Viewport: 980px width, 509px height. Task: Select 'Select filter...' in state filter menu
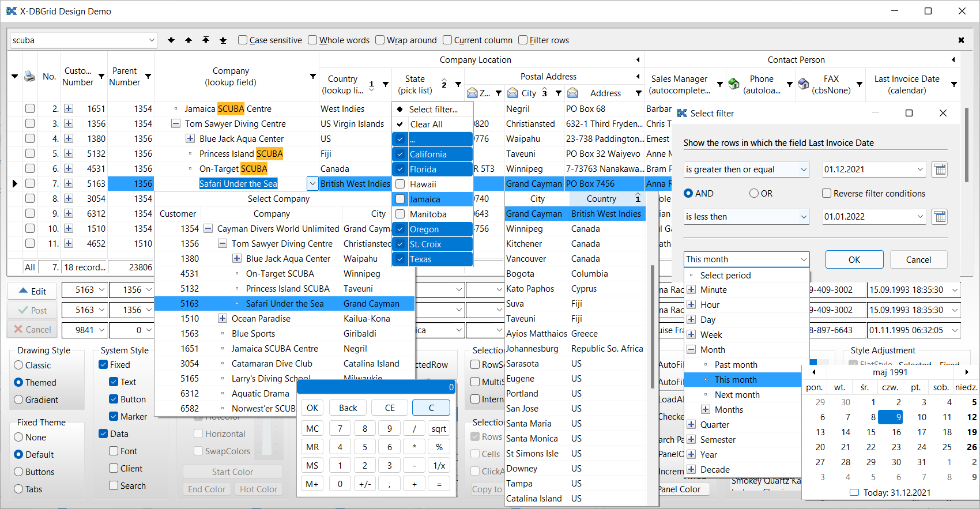433,110
